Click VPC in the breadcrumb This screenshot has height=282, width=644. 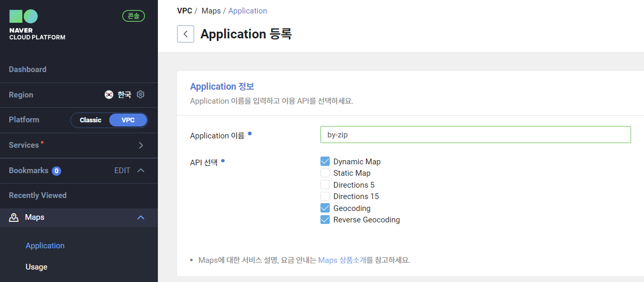coord(184,11)
